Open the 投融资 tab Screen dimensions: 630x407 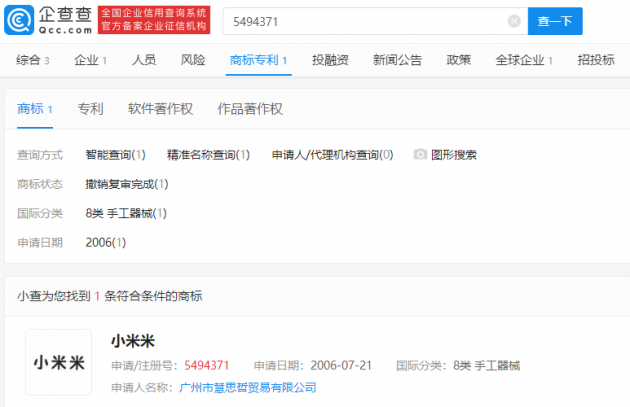click(x=330, y=60)
